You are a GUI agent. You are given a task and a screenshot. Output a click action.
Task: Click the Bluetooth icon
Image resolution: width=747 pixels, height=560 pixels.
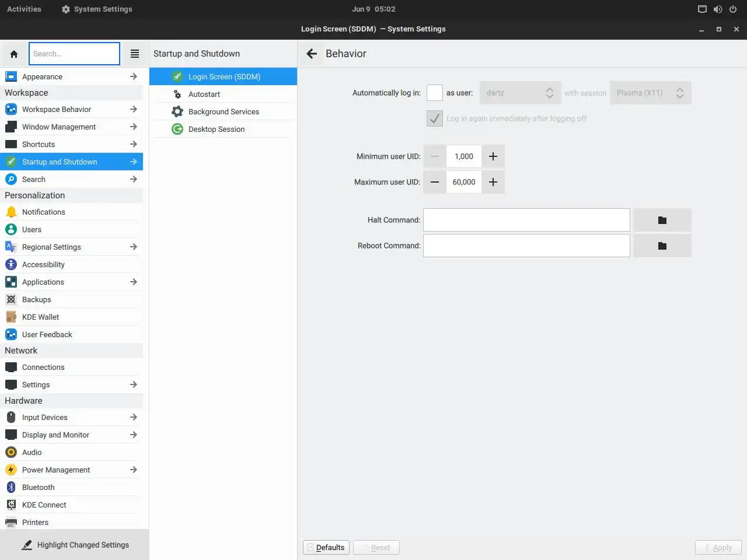tap(11, 487)
